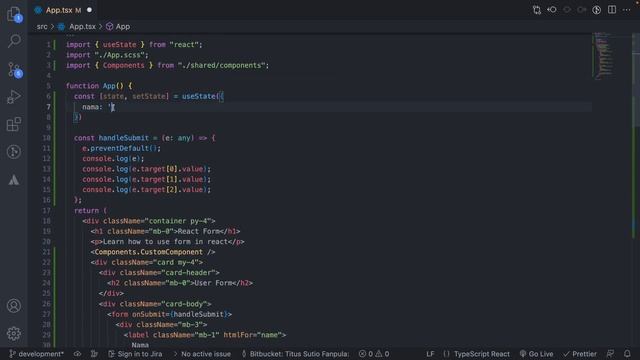Click useState call on line 6
The image size is (640, 360).
(x=199, y=96)
